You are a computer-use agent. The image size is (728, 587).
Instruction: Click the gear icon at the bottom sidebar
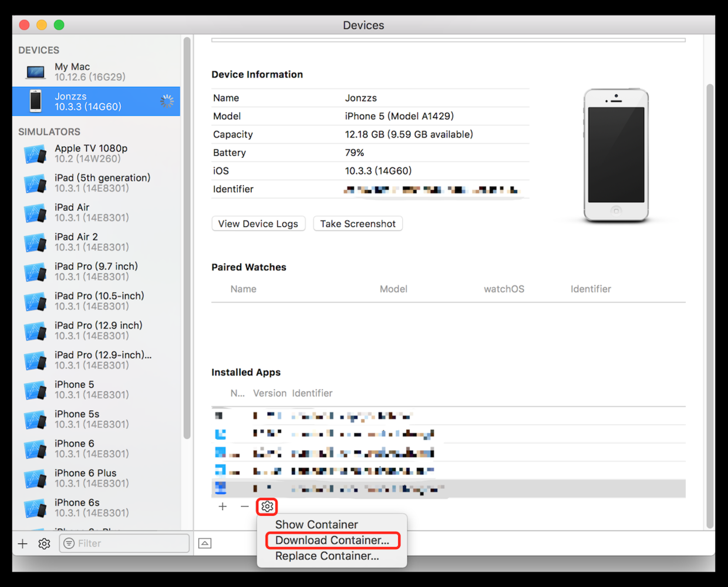coord(44,544)
